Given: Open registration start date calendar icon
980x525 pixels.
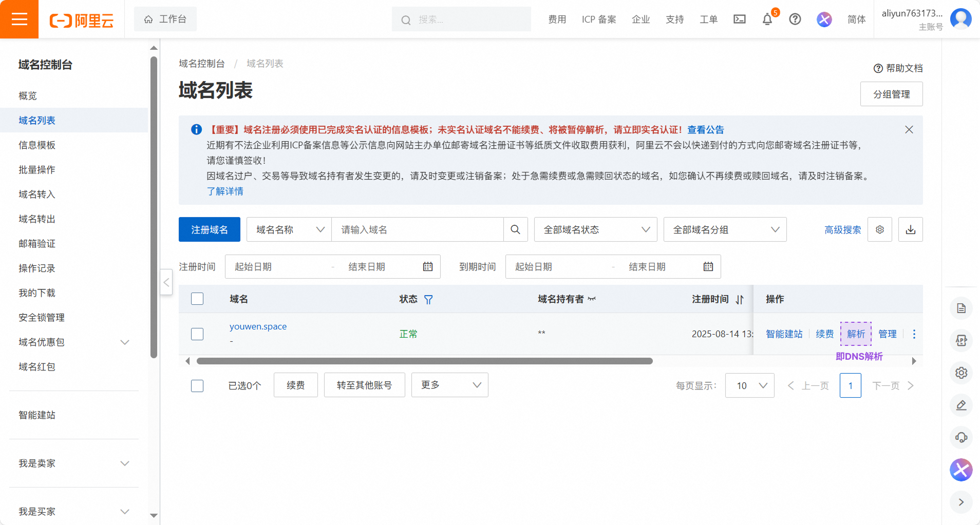Looking at the screenshot, I should [428, 266].
